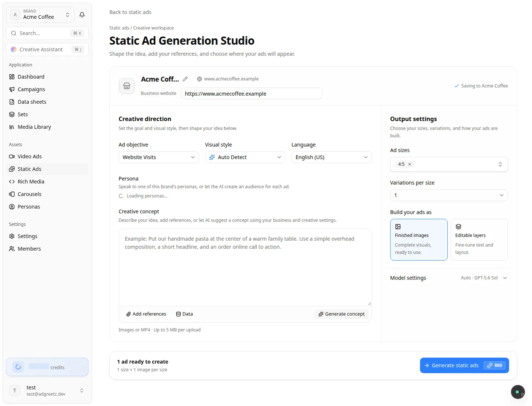Click the Media Library books icon

point(12,127)
